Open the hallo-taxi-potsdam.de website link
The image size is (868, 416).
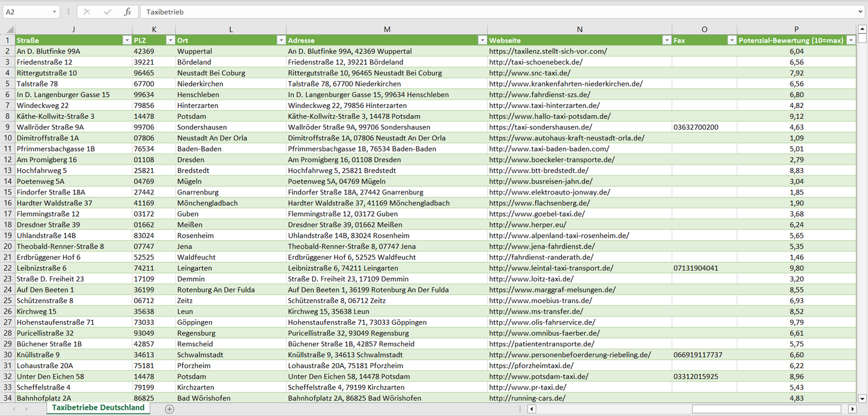[x=550, y=116]
